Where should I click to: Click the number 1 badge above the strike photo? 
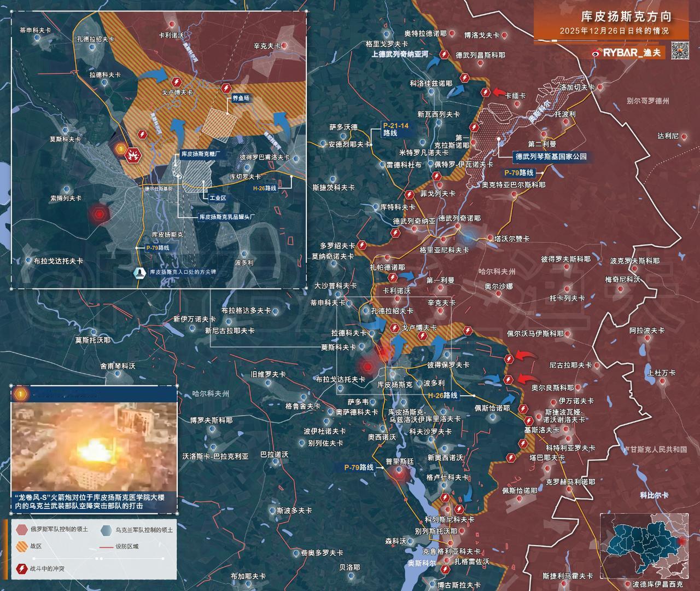20,393
